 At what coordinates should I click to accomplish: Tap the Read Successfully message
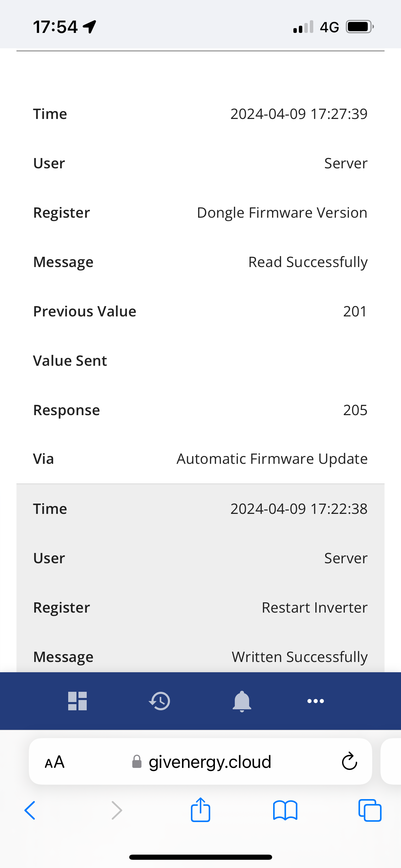click(x=308, y=262)
